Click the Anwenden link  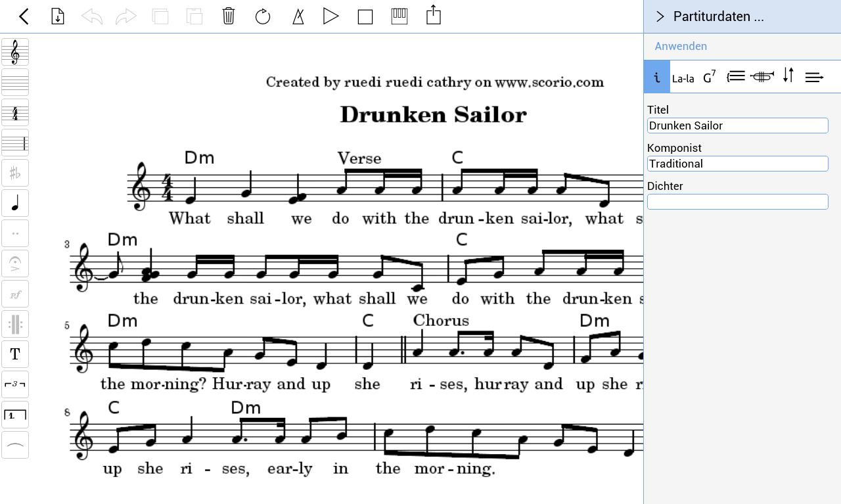681,46
